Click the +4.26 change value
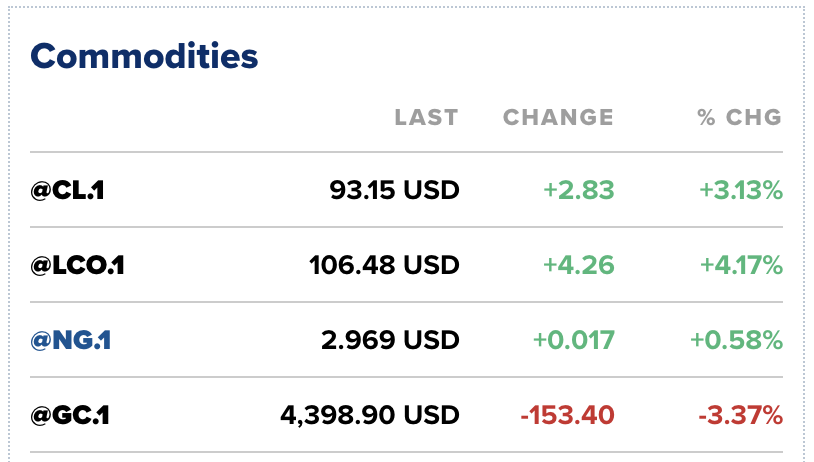The width and height of the screenshot is (814, 462). pyautogui.click(x=579, y=265)
